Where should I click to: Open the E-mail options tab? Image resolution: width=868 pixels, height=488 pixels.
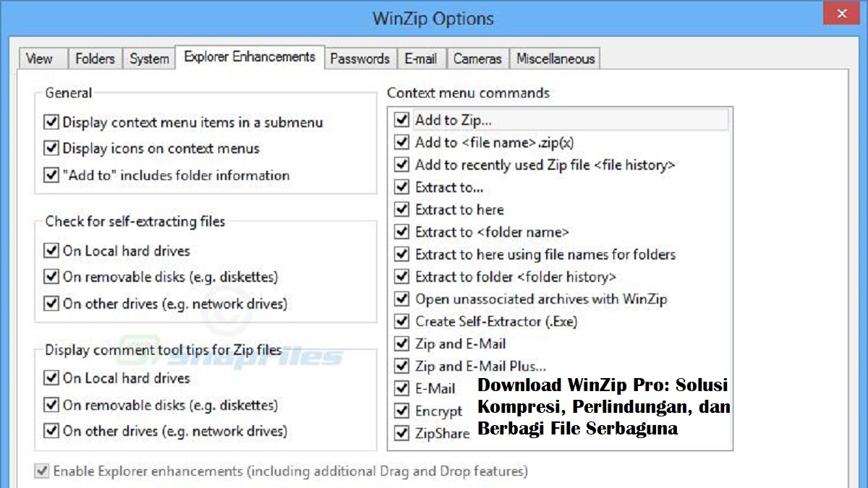pos(421,59)
